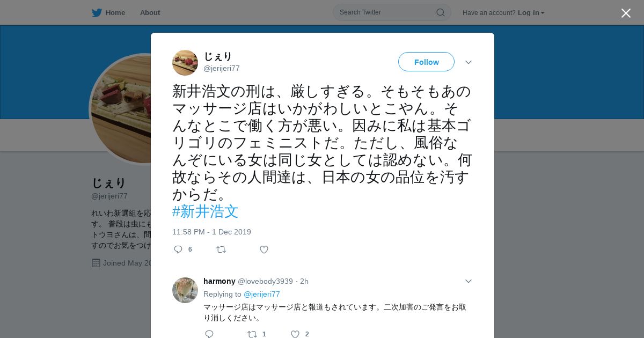Viewport: 644px width, 338px height.
Task: Retweet the main tweet by じぇり
Action: (221, 249)
